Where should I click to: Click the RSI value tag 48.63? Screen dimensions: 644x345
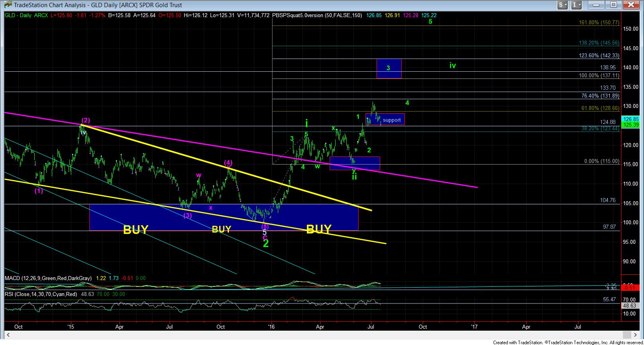click(x=631, y=306)
